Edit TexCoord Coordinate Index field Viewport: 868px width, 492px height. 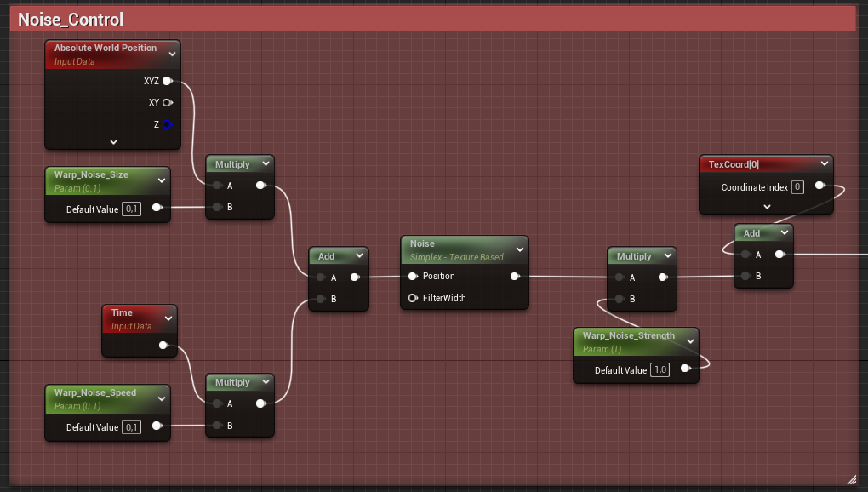coord(797,187)
